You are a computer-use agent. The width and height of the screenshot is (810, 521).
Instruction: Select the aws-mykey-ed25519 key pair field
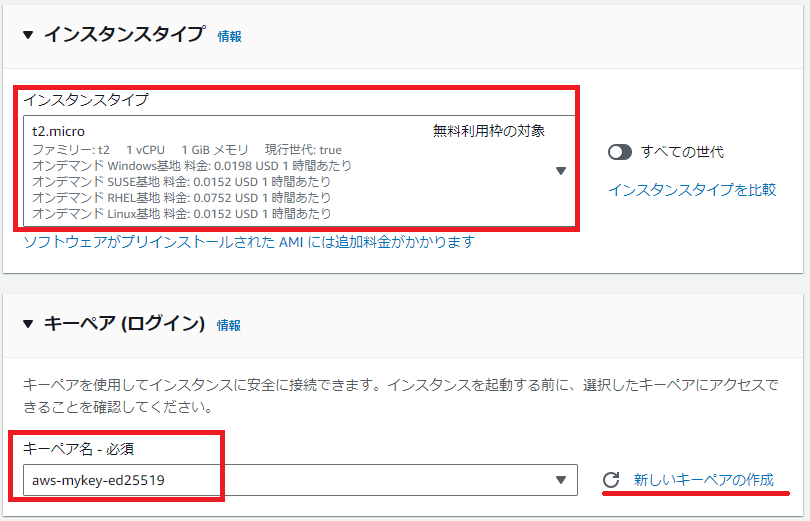290,480
